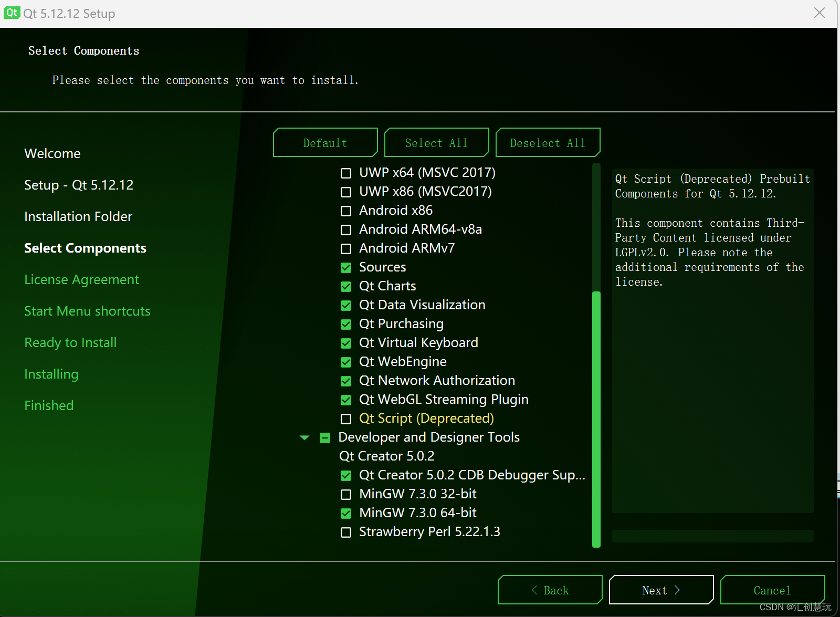Viewport: 840px width, 617px height.
Task: Proceed with the Next button
Action: 661,590
